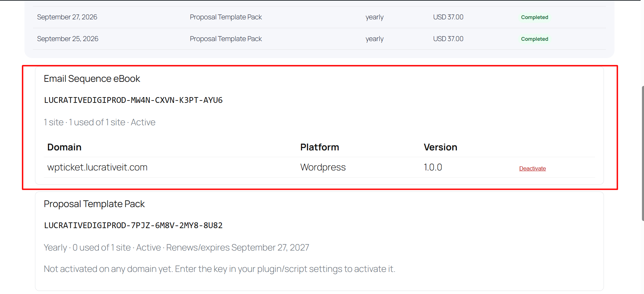Click the page's vertical scrollbar thumb

tap(643, 153)
